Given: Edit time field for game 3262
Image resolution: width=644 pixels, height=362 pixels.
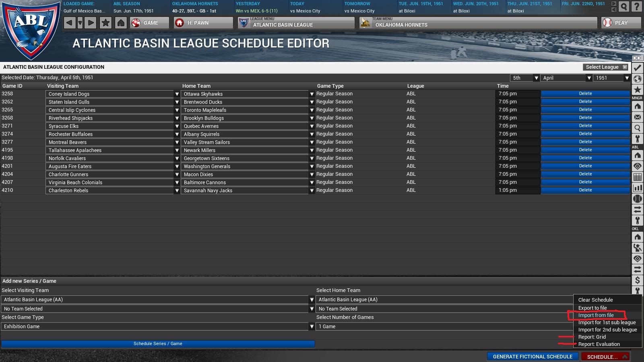Looking at the screenshot, I should [x=518, y=102].
